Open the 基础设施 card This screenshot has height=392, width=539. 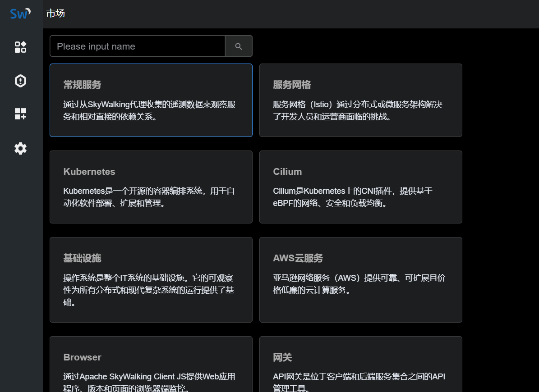pyautogui.click(x=151, y=280)
